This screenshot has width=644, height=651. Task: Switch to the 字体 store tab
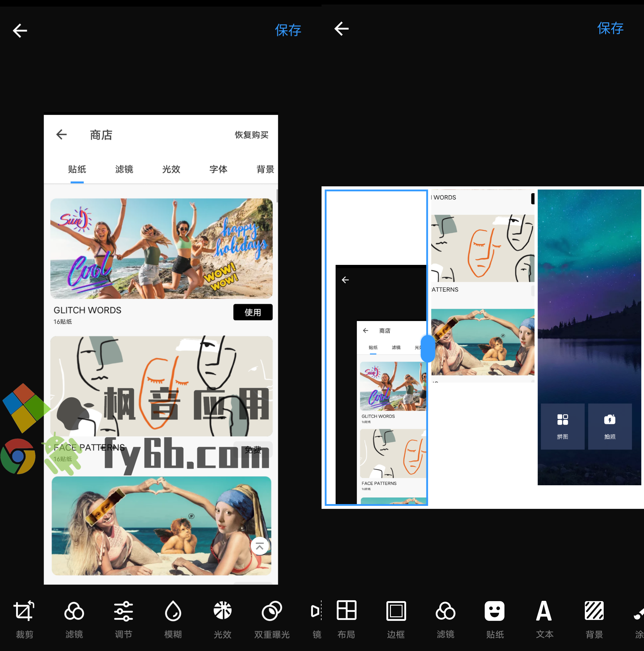pyautogui.click(x=218, y=169)
